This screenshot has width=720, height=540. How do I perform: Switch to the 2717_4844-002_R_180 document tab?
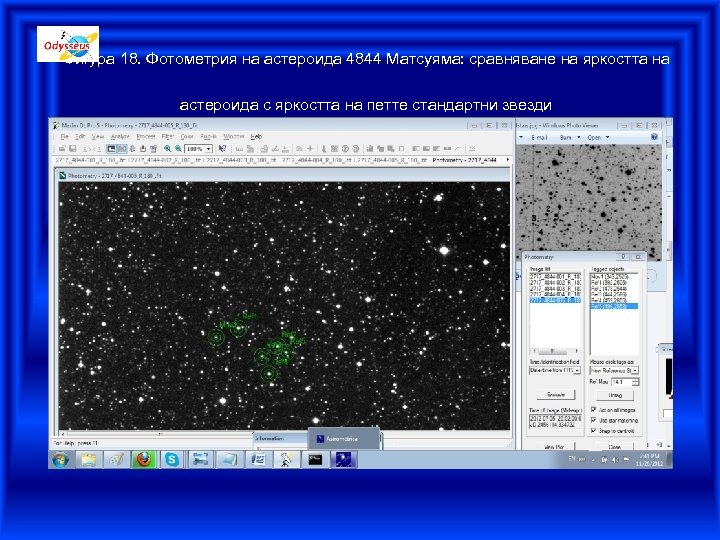pyautogui.click(x=165, y=160)
